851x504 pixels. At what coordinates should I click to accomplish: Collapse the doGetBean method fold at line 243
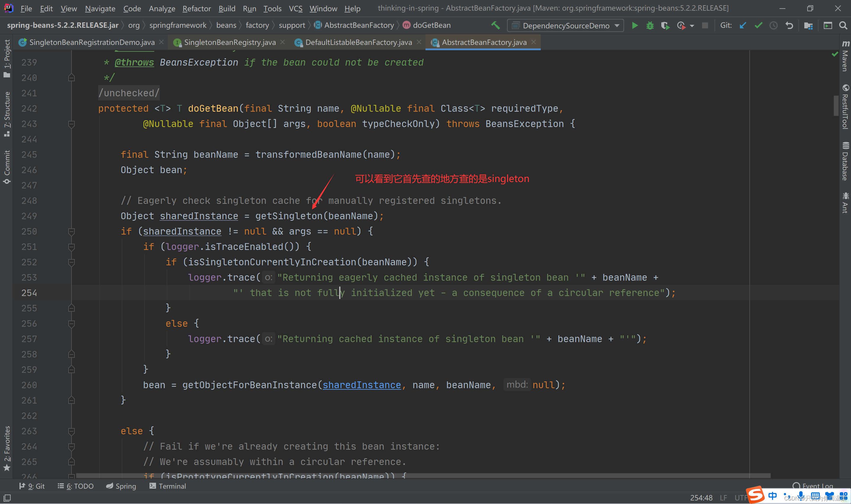(x=71, y=124)
